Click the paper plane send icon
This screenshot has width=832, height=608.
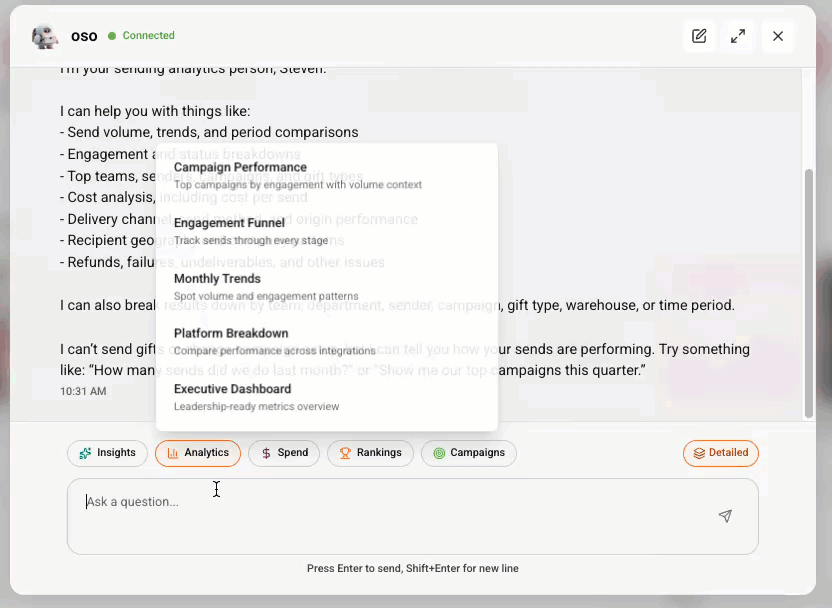coord(725,516)
